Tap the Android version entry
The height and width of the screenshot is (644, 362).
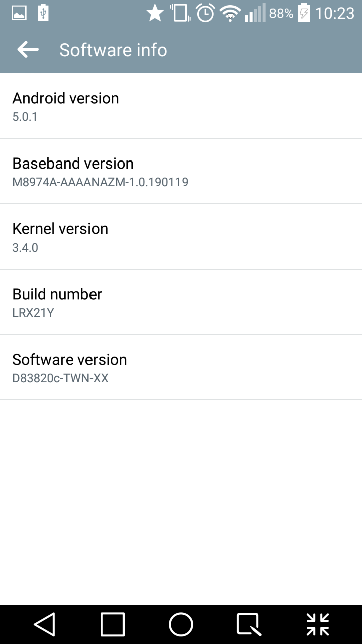(181, 106)
